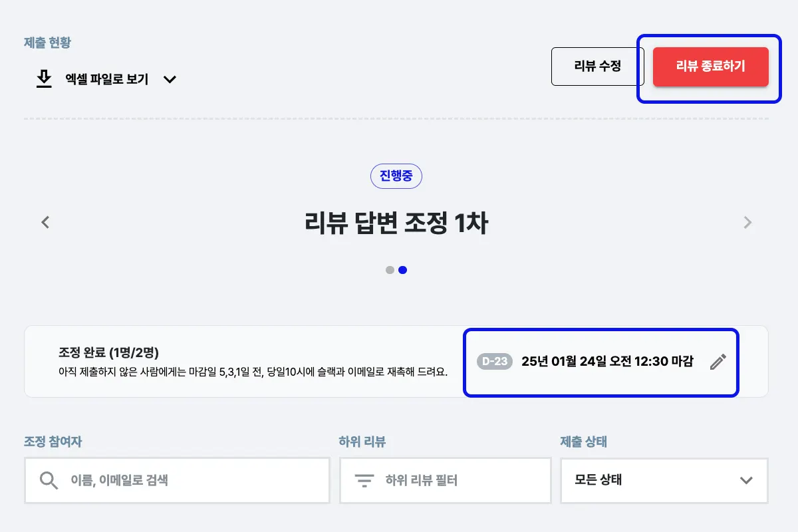Open the 하위 리뷰 필터 field
Image resolution: width=798 pixels, height=532 pixels.
[x=446, y=480]
